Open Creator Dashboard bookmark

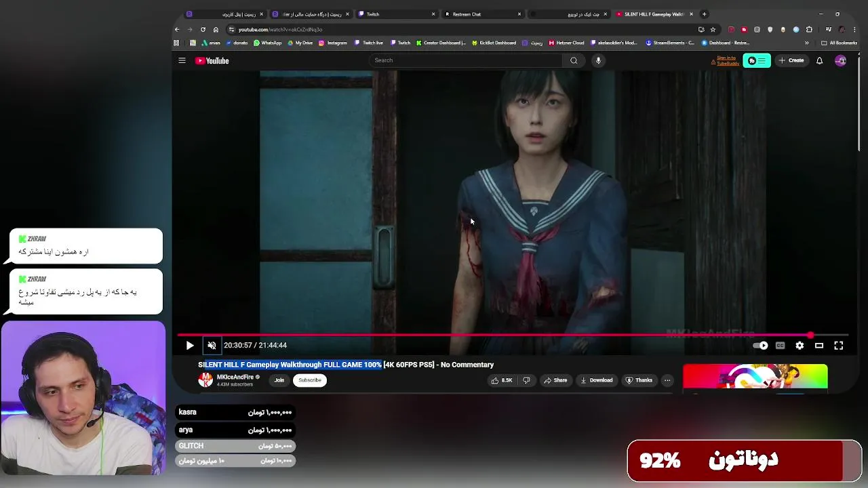tap(441, 43)
